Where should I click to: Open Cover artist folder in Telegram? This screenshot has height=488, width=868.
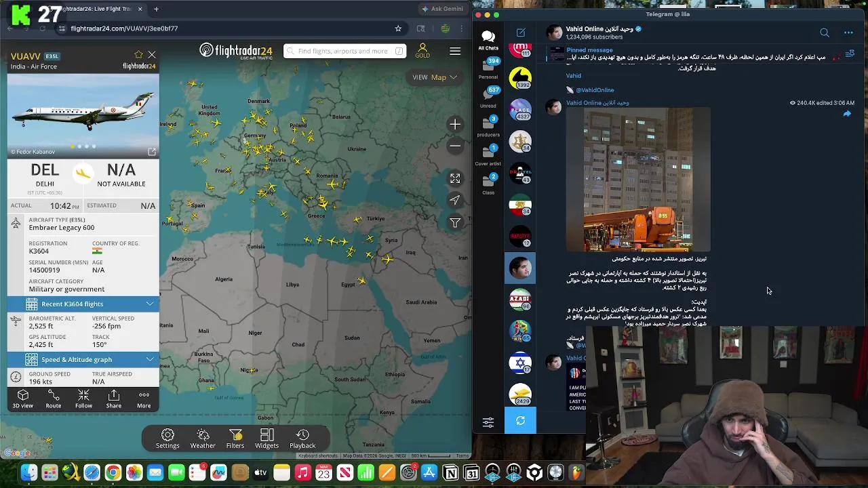point(488,155)
